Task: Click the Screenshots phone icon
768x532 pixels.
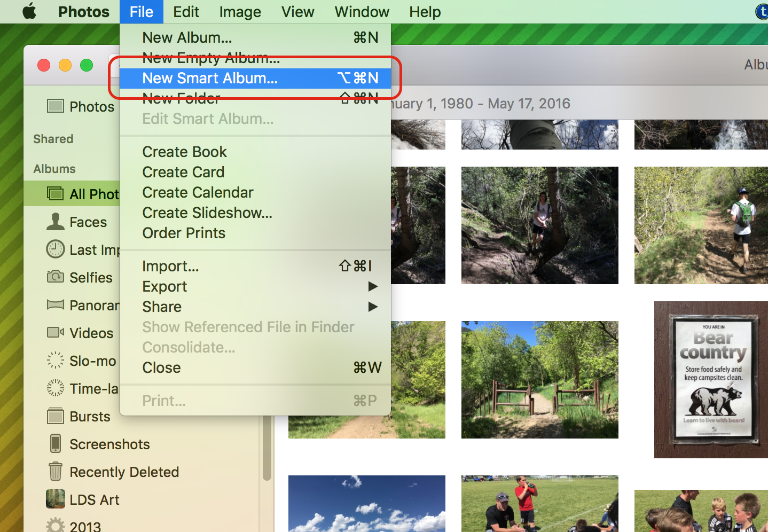Action: [x=55, y=443]
